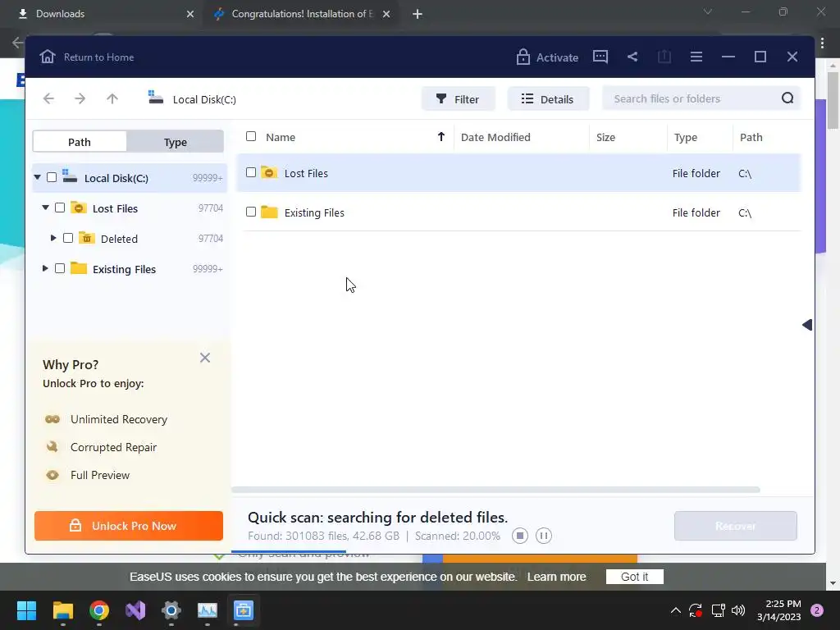This screenshot has height=630, width=840.
Task: Click the Return to Home house icon
Action: (x=47, y=57)
